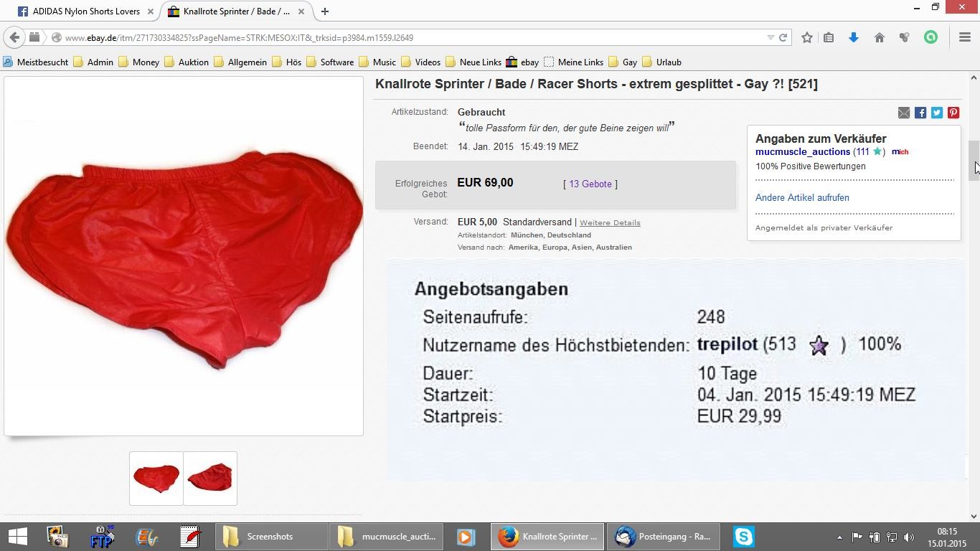Open Skype from the taskbar
Image resolution: width=980 pixels, height=551 pixels.
coord(743,536)
